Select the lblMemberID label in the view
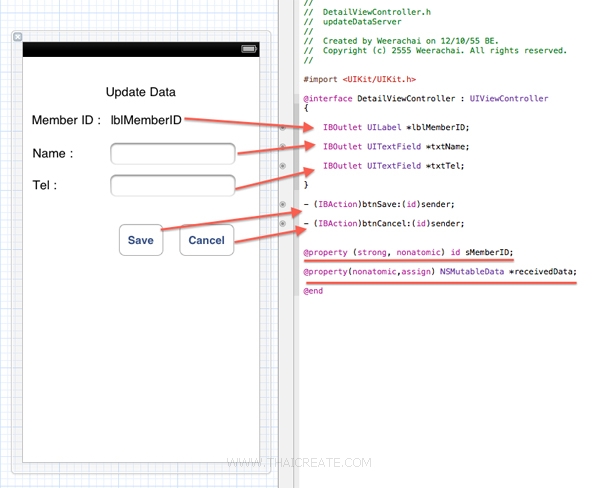 146,120
